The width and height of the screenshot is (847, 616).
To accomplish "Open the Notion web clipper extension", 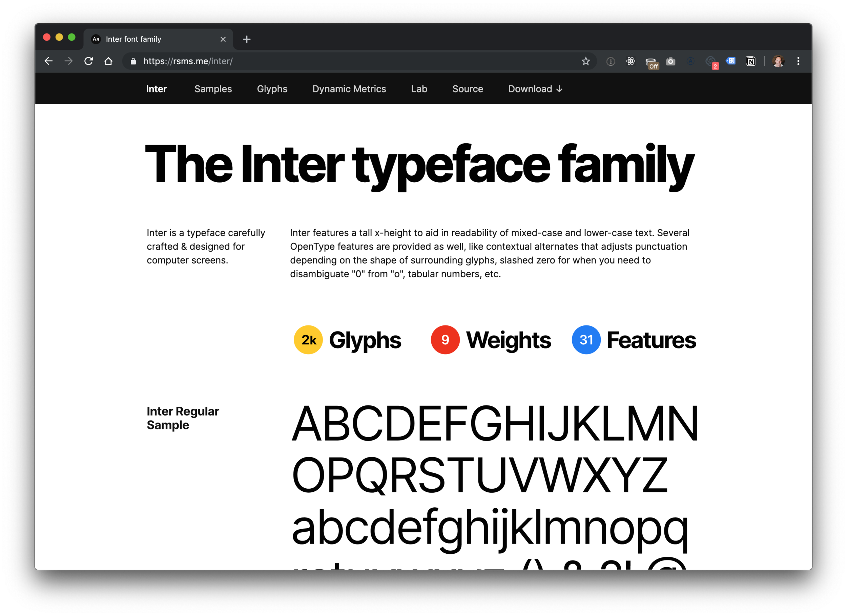I will point(750,61).
